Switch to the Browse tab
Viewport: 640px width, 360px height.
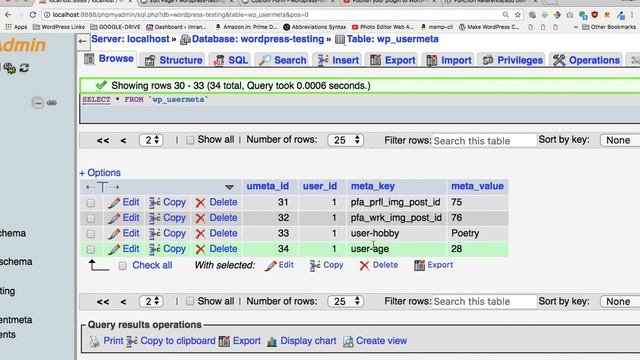pos(109,59)
